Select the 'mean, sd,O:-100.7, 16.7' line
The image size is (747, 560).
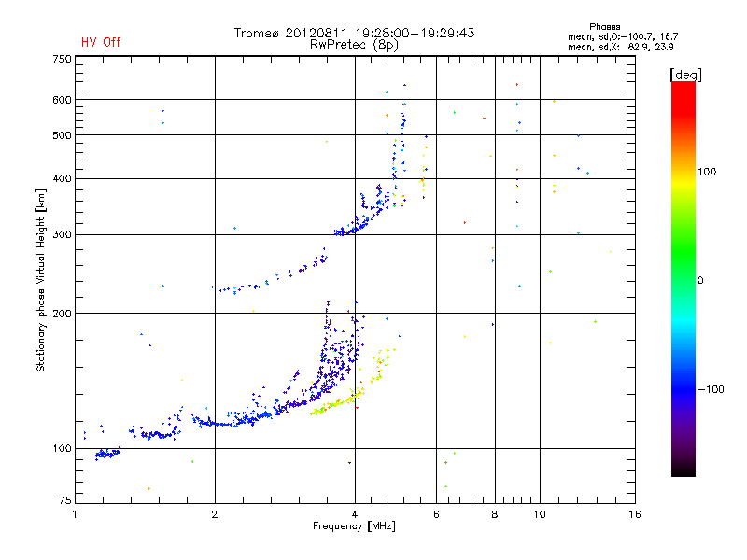pos(623,36)
